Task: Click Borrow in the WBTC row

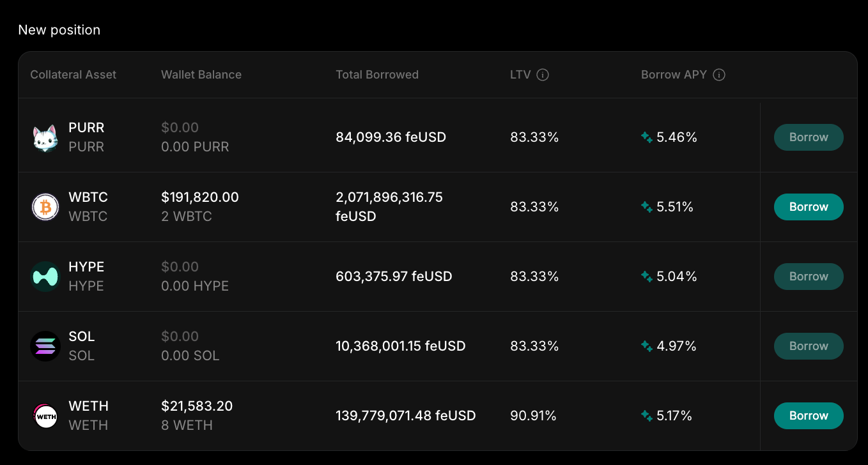Action: tap(809, 206)
